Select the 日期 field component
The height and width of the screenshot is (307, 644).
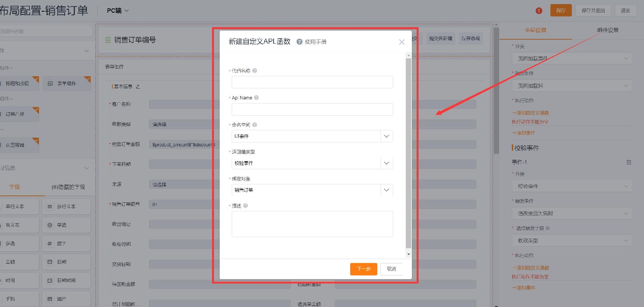pos(66,262)
